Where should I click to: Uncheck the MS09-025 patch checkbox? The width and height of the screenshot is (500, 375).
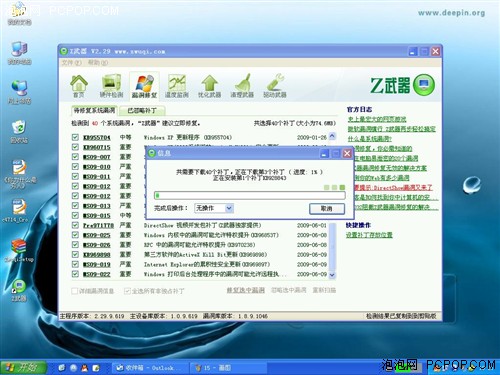coord(75,235)
